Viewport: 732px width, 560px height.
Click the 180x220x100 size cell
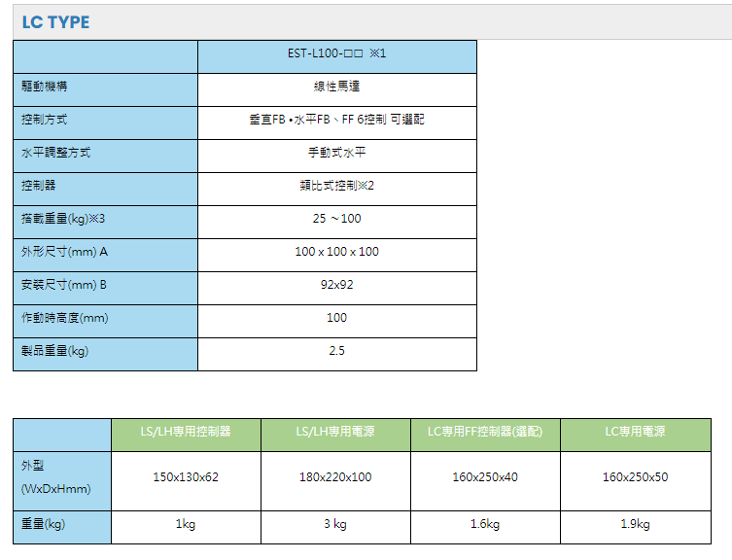pyautogui.click(x=335, y=478)
